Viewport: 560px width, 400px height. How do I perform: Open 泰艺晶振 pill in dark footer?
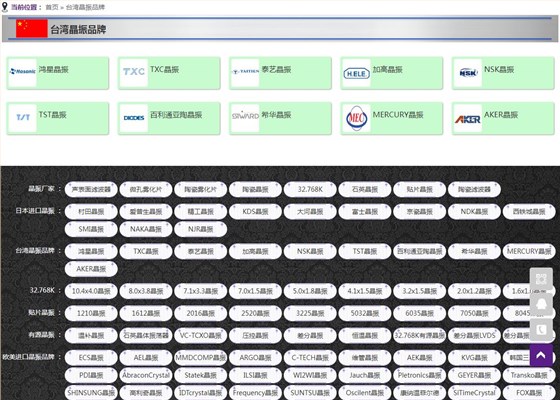coord(201,251)
